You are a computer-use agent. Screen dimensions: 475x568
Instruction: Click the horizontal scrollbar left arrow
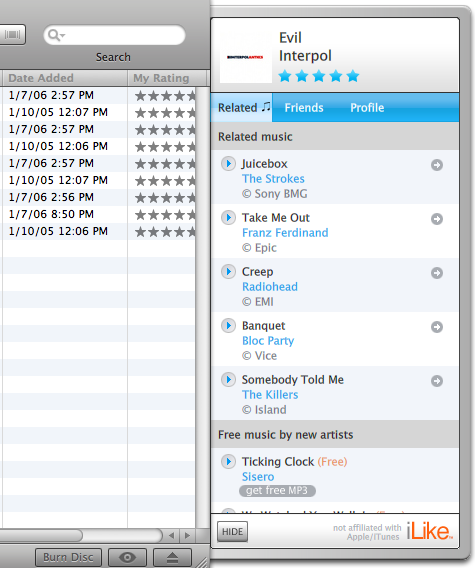pos(171,535)
